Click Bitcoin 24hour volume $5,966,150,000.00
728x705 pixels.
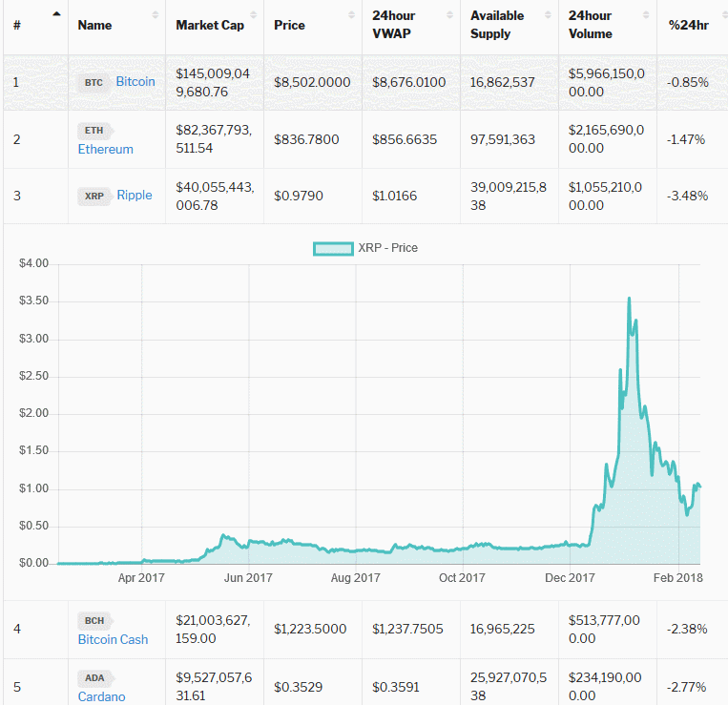(607, 83)
